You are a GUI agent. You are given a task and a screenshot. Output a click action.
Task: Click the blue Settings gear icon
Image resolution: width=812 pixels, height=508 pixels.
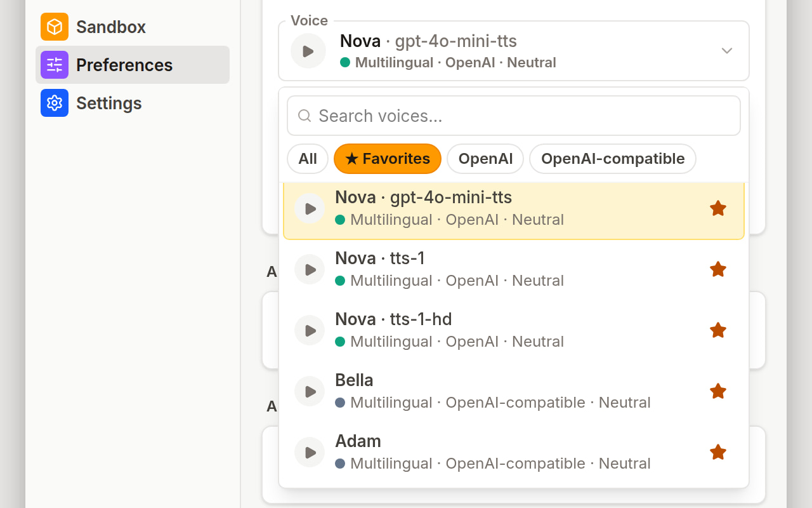point(55,103)
